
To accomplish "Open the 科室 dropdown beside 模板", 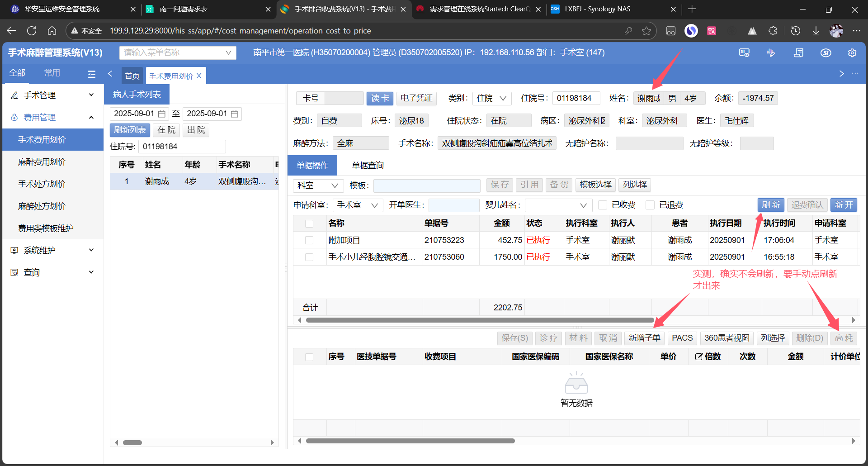I will click(x=318, y=185).
